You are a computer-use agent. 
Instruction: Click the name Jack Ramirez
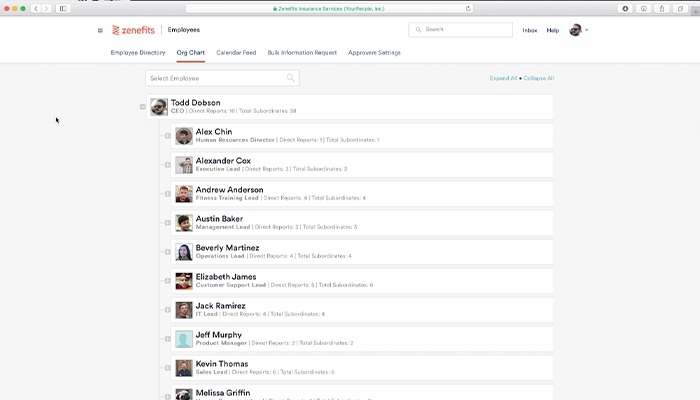(221, 306)
